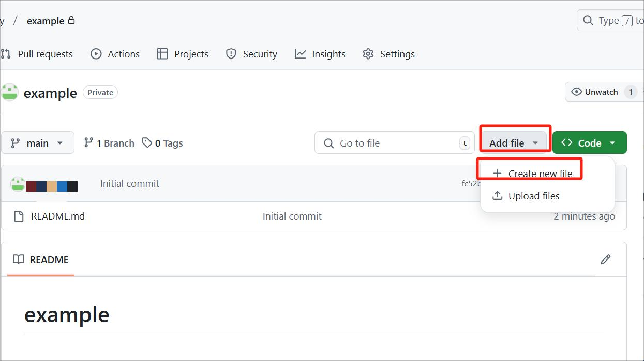Open the Actions tab
Image resolution: width=644 pixels, height=361 pixels.
[x=115, y=54]
